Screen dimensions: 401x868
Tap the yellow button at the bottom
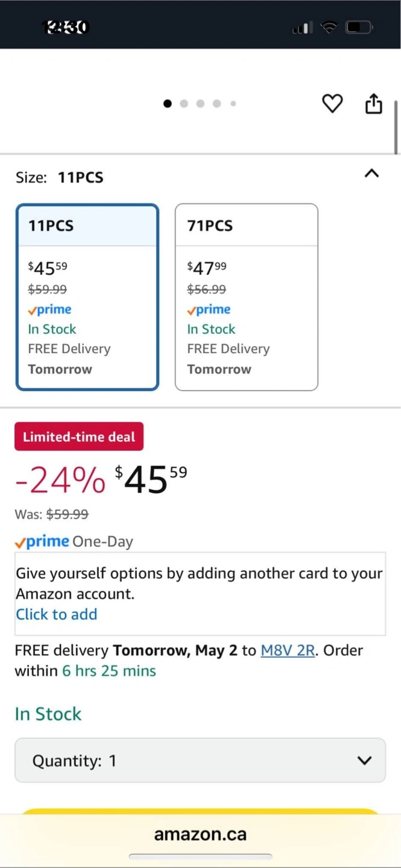click(x=200, y=811)
